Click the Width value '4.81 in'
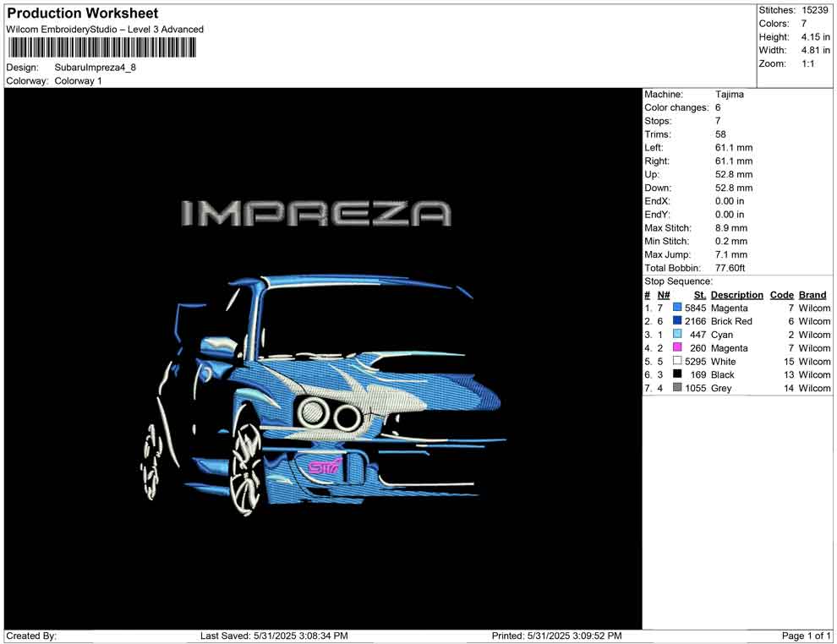The width and height of the screenshot is (837, 644). coord(815,50)
